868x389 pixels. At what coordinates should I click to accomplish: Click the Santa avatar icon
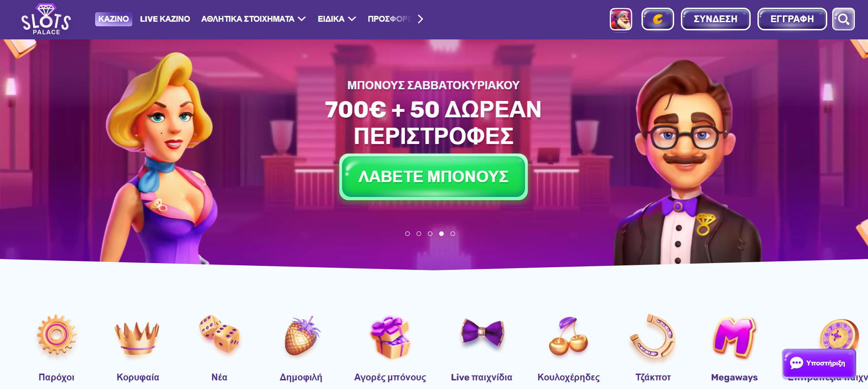(x=621, y=19)
